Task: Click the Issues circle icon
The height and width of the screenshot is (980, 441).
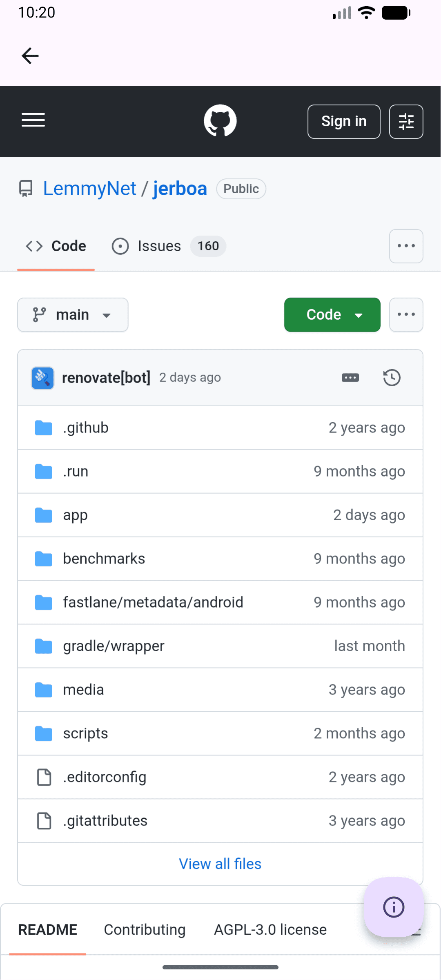Action: pyautogui.click(x=120, y=246)
